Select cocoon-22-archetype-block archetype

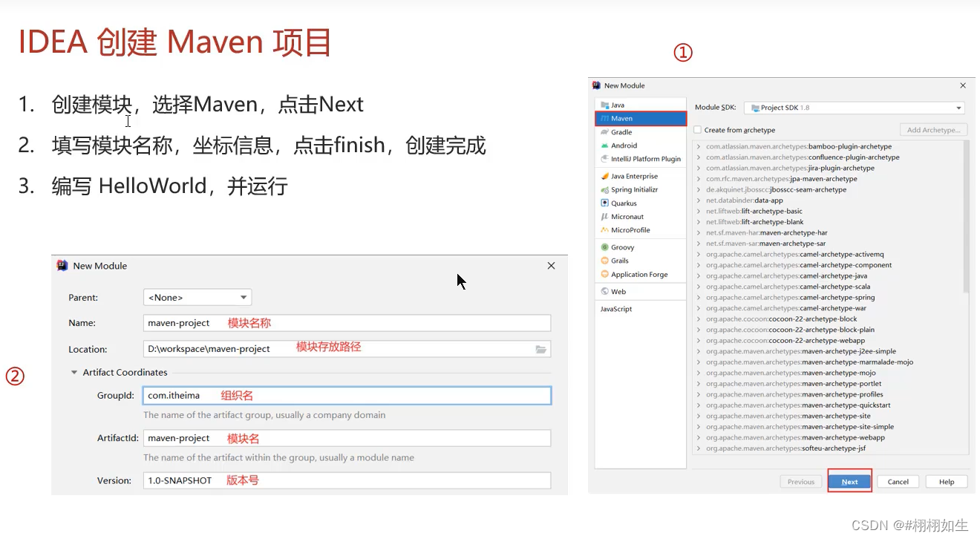tap(781, 319)
